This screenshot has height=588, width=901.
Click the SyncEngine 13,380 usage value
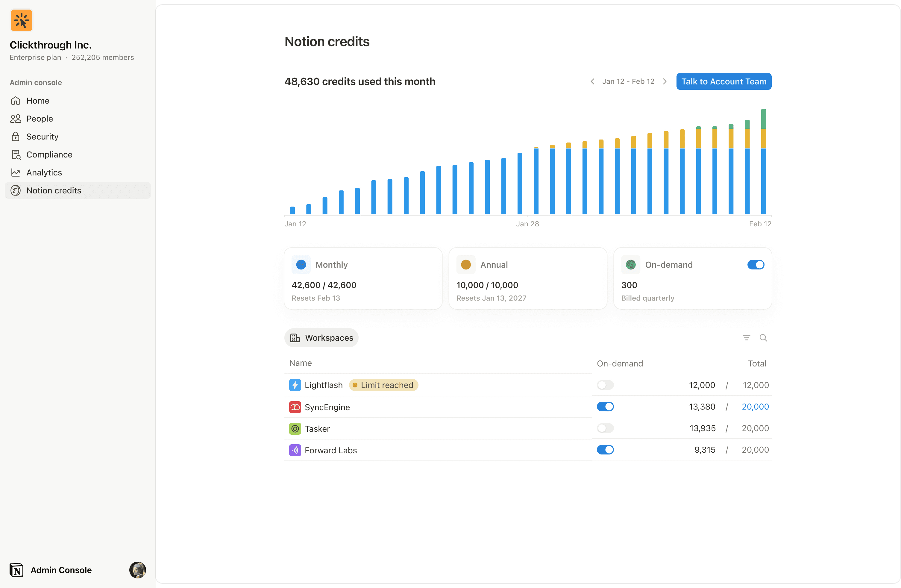click(702, 407)
